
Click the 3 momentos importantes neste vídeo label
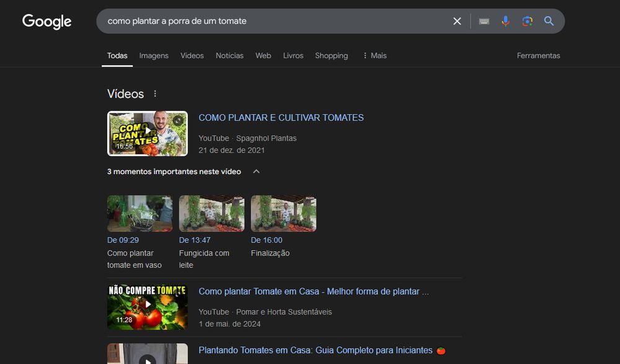click(174, 171)
